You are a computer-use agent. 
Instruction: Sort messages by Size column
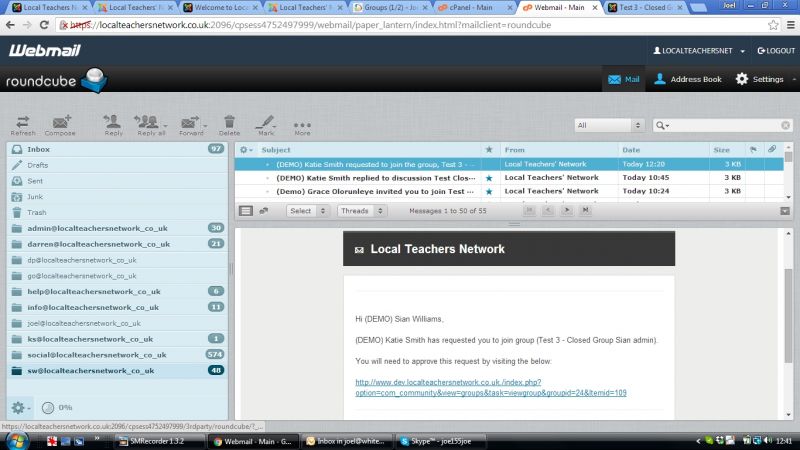pyautogui.click(x=721, y=149)
